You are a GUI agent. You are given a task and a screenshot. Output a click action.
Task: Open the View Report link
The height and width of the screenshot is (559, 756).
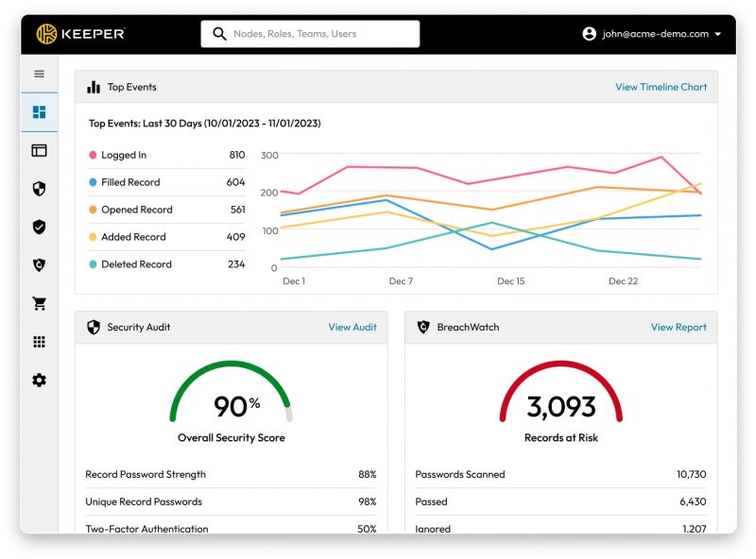tap(679, 328)
